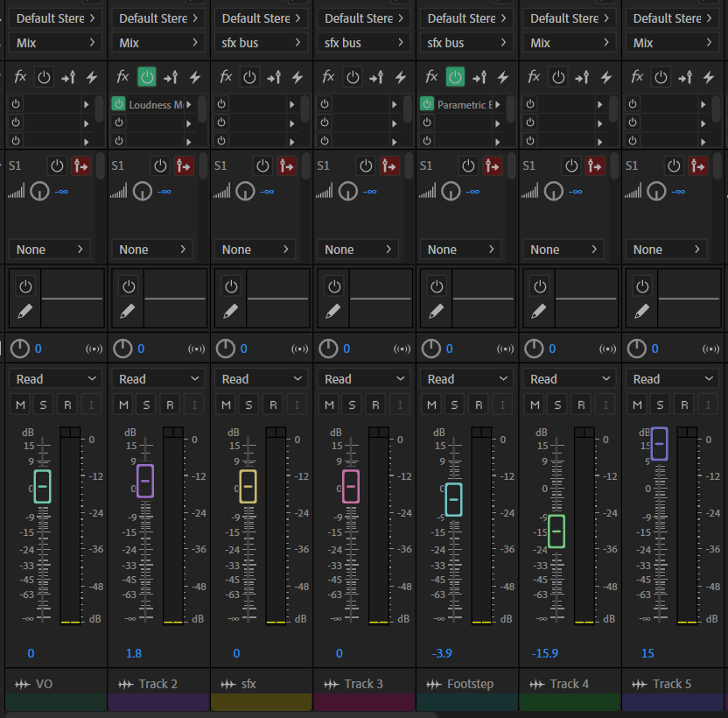Mute the VO track
The image size is (728, 718).
pyautogui.click(x=20, y=405)
